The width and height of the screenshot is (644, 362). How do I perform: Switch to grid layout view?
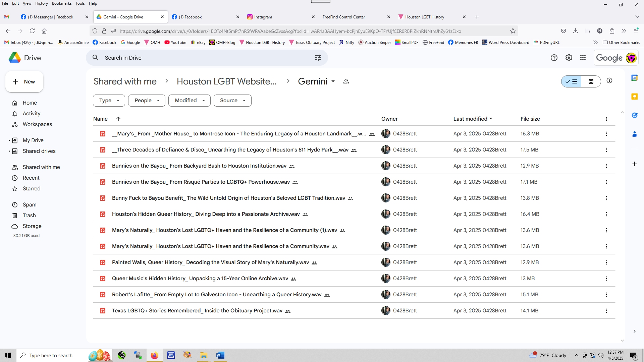(x=591, y=81)
